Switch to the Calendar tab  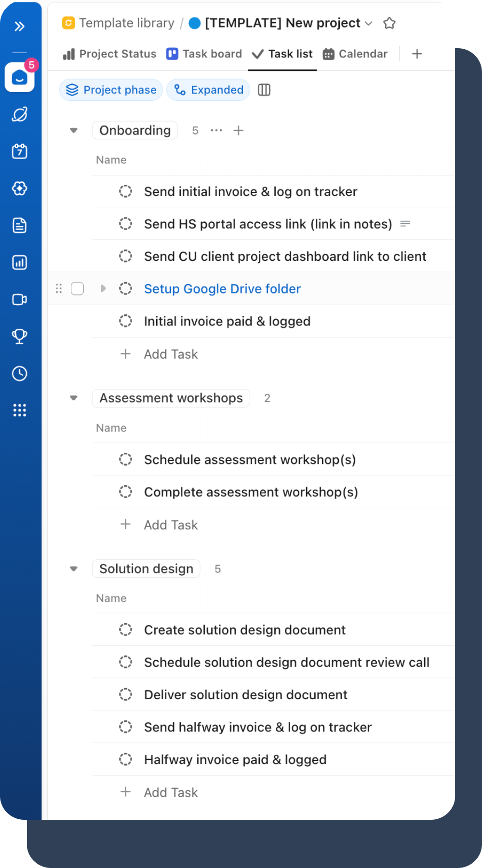coord(355,54)
